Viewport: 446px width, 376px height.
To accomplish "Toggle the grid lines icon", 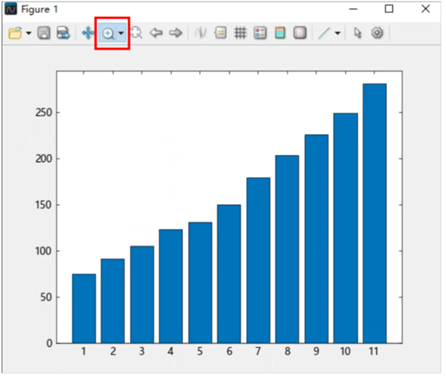I will pos(240,33).
